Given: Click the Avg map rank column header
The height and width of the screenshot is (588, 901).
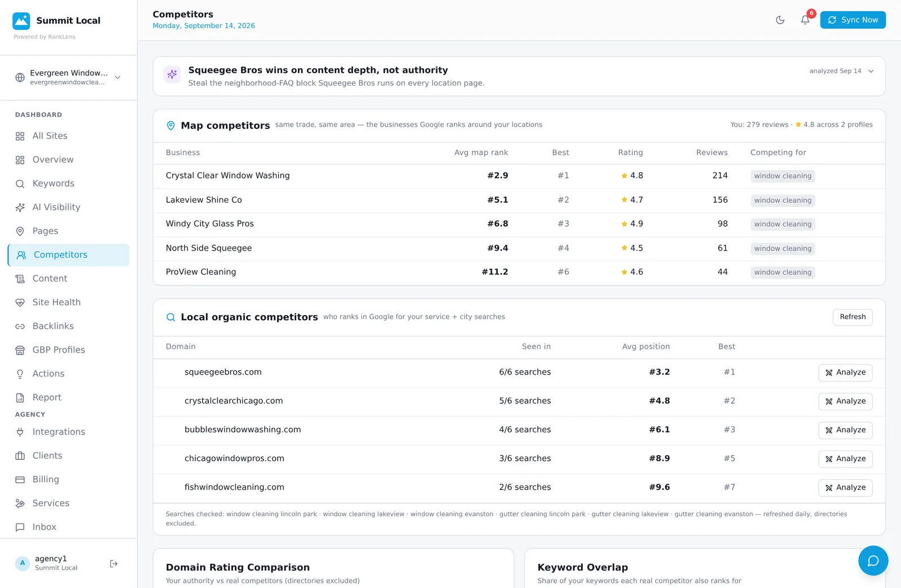Looking at the screenshot, I should [481, 153].
